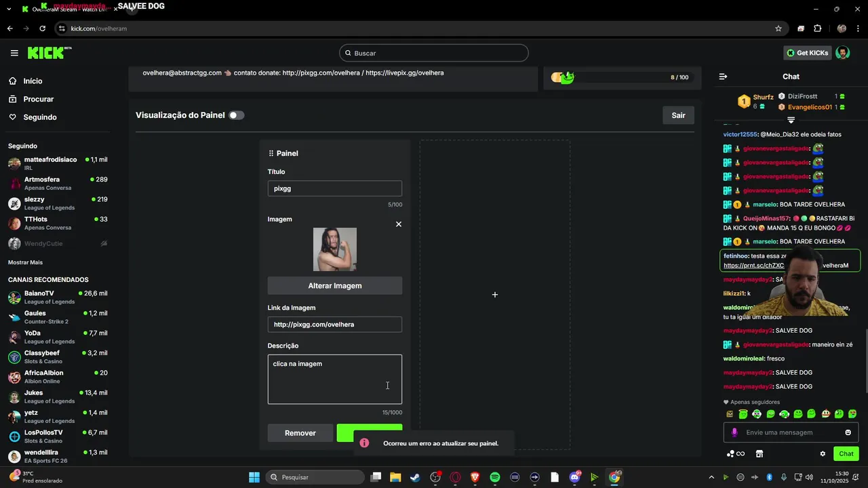868x488 pixels.
Task: Open chat settings gear
Action: pyautogui.click(x=823, y=453)
